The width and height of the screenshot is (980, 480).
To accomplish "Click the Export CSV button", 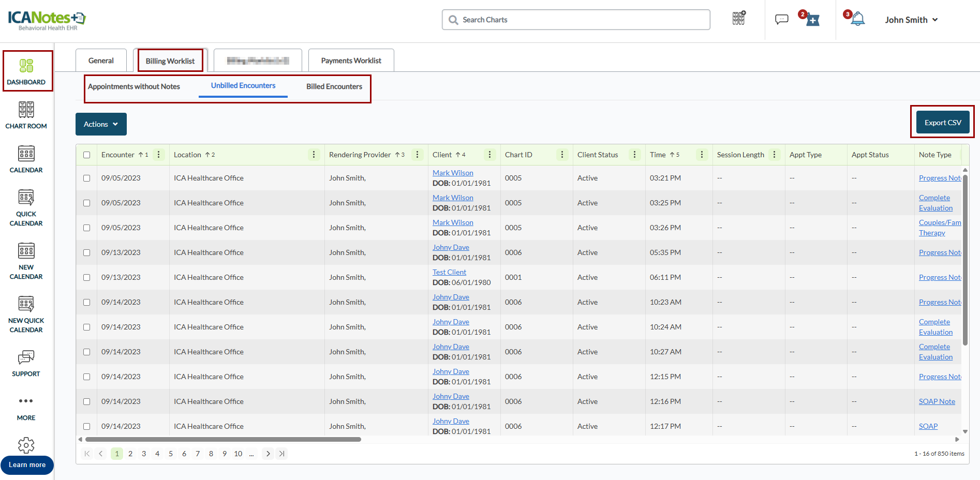I will pos(942,123).
